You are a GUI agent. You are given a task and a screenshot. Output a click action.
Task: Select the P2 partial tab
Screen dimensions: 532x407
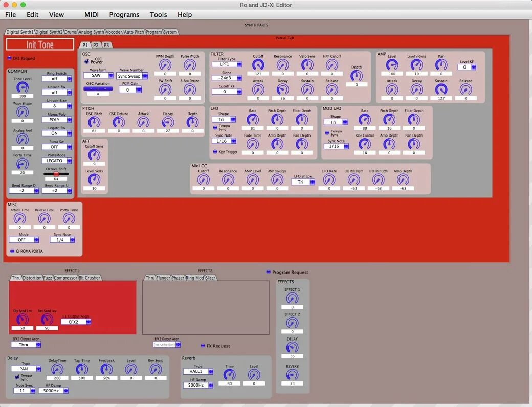point(96,45)
